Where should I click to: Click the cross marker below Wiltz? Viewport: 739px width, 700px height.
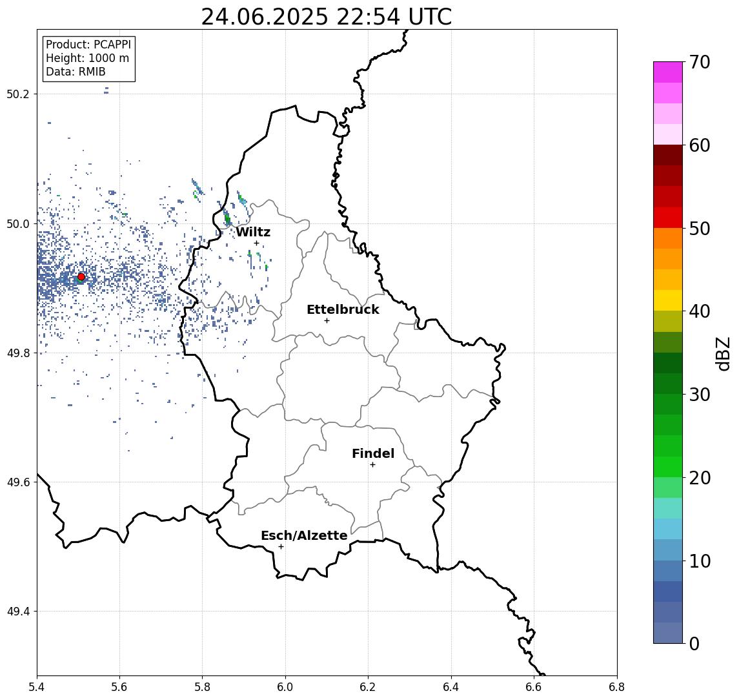pyautogui.click(x=256, y=243)
